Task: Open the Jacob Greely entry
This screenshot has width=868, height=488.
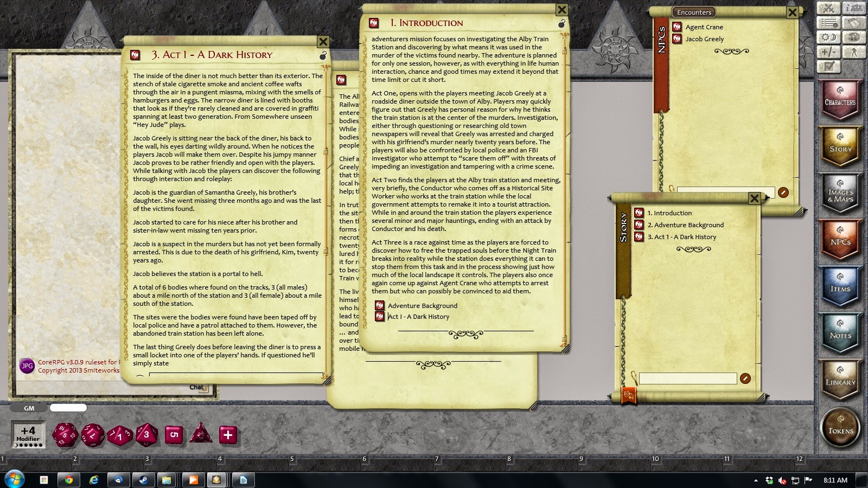Action: coord(705,39)
